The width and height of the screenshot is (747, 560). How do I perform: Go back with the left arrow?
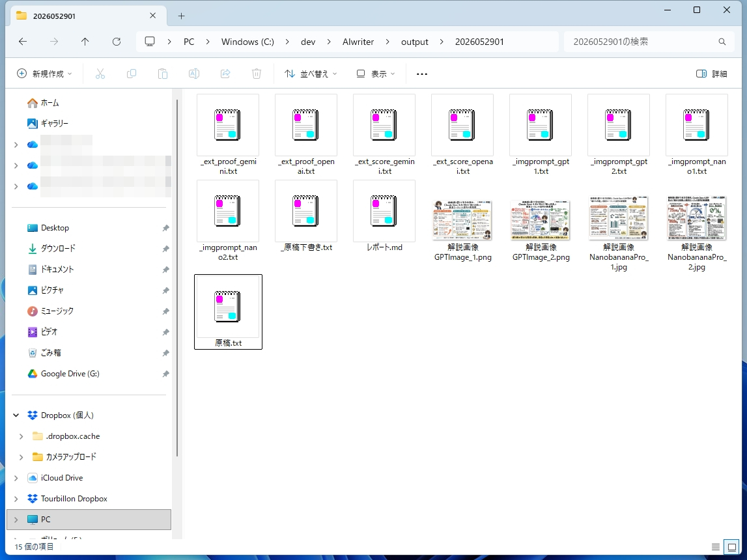(x=23, y=42)
